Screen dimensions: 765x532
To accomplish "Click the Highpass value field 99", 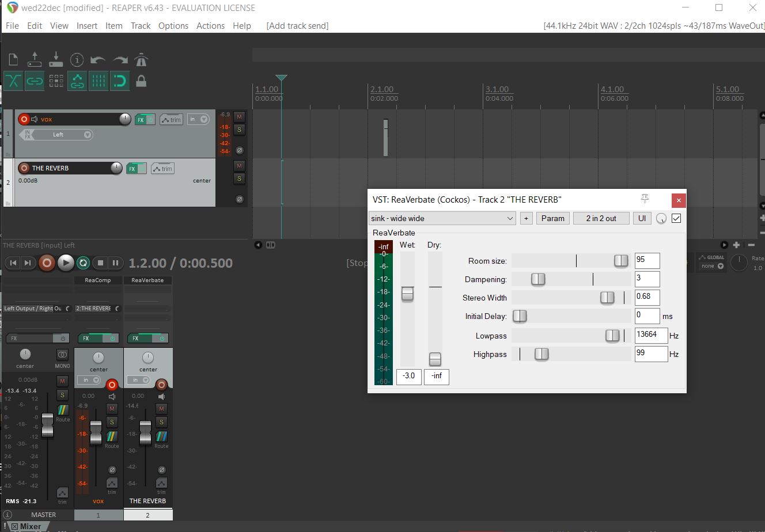I will point(651,354).
